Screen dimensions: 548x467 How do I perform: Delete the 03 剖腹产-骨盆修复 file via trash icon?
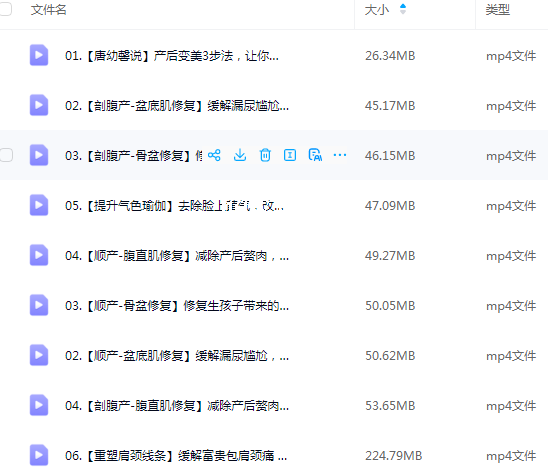pyautogui.click(x=265, y=155)
